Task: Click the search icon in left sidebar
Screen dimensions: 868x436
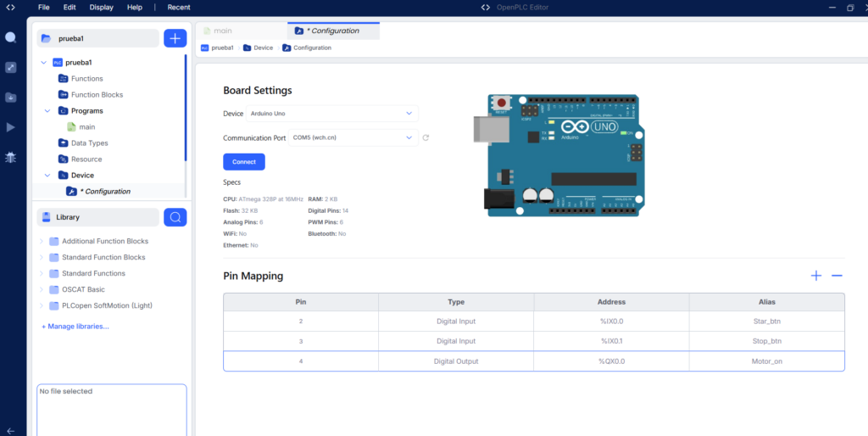Action: point(10,37)
